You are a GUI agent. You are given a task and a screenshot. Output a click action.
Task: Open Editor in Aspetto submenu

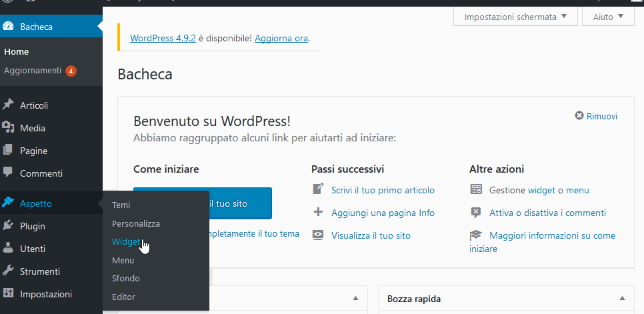123,297
